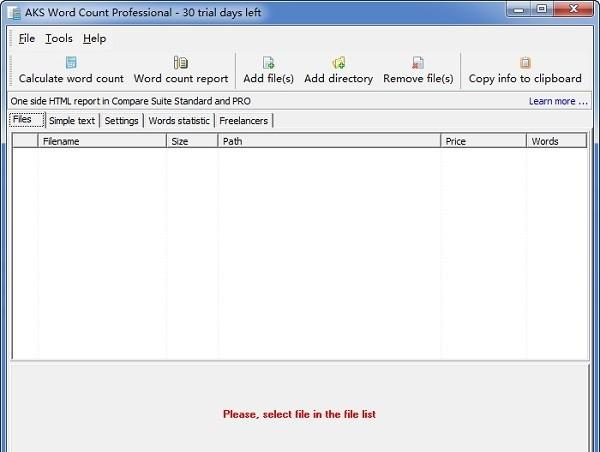This screenshot has width=600, height=452.
Task: Click the Calculate word count icon
Action: tap(71, 62)
